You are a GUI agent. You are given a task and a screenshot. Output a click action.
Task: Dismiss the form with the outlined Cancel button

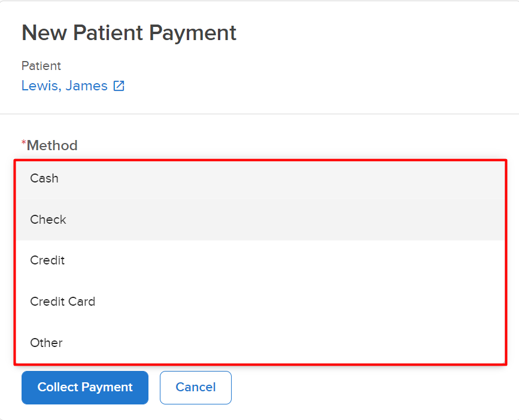tap(196, 387)
